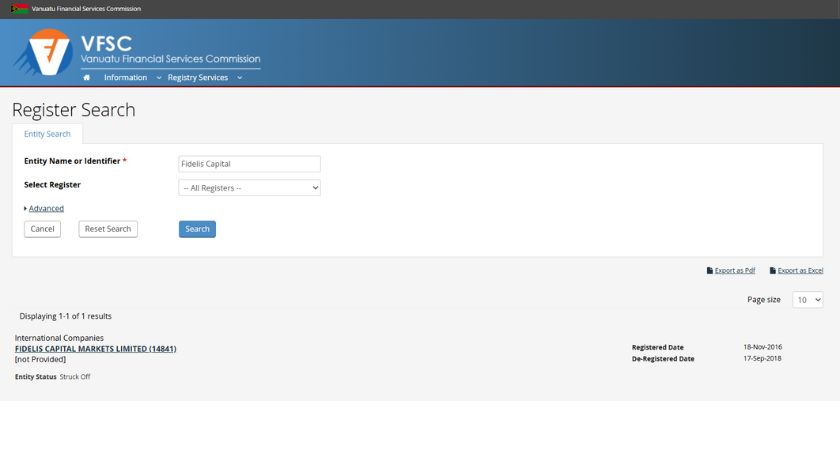
Task: Click the Reset Search button
Action: pyautogui.click(x=108, y=229)
